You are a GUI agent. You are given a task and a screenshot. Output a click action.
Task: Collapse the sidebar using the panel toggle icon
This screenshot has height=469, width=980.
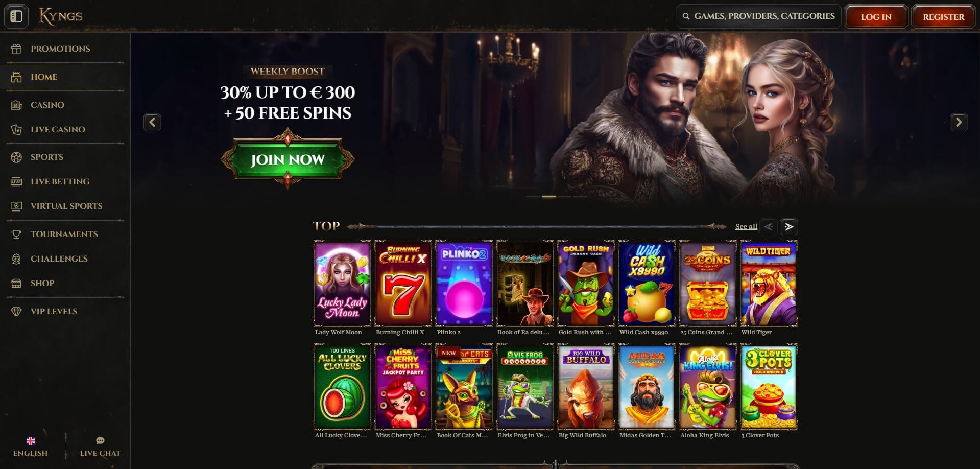pyautogui.click(x=16, y=16)
